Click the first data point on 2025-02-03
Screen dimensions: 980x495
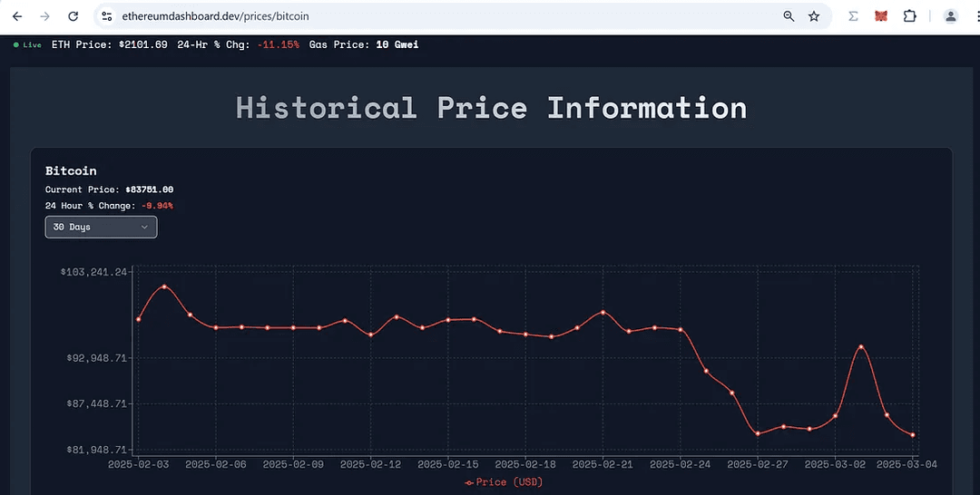click(x=138, y=320)
